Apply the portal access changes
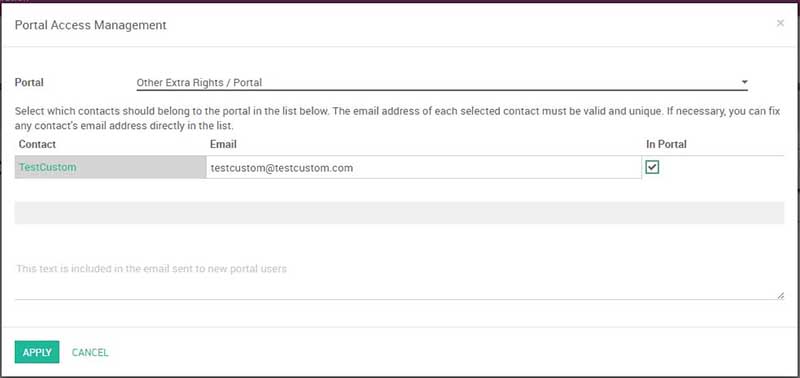The image size is (800, 378). tap(37, 352)
